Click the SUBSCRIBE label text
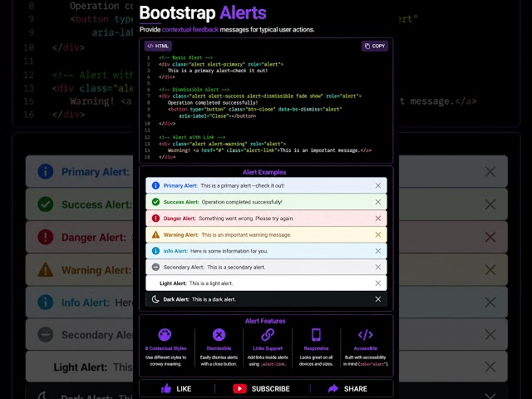532x399 pixels. 271,389
